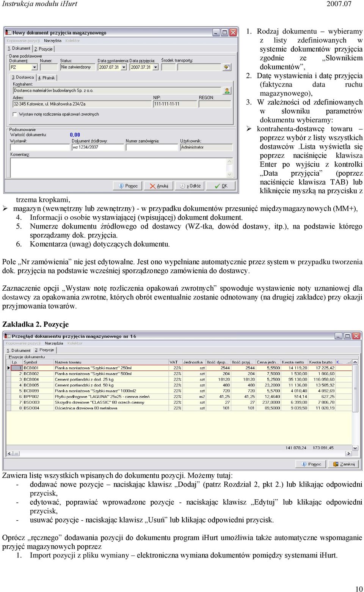Click Pomoc button in Nowy dokument window
Image resolution: width=364 pixels, height=592 pixels.
pos(128,186)
